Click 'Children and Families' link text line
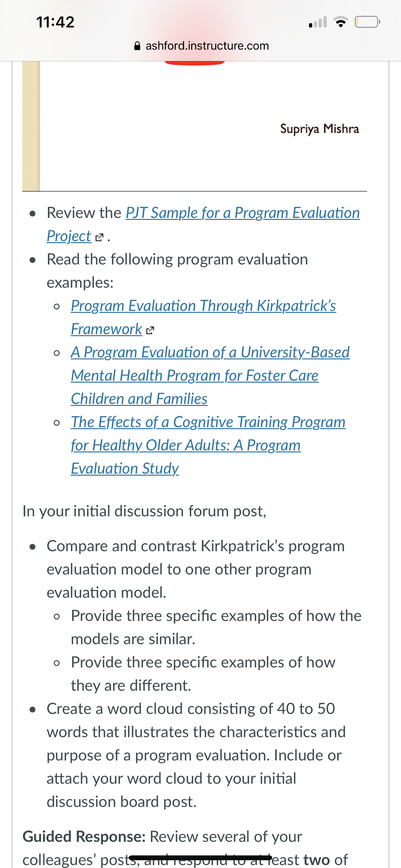The height and width of the screenshot is (868, 401). click(x=139, y=399)
